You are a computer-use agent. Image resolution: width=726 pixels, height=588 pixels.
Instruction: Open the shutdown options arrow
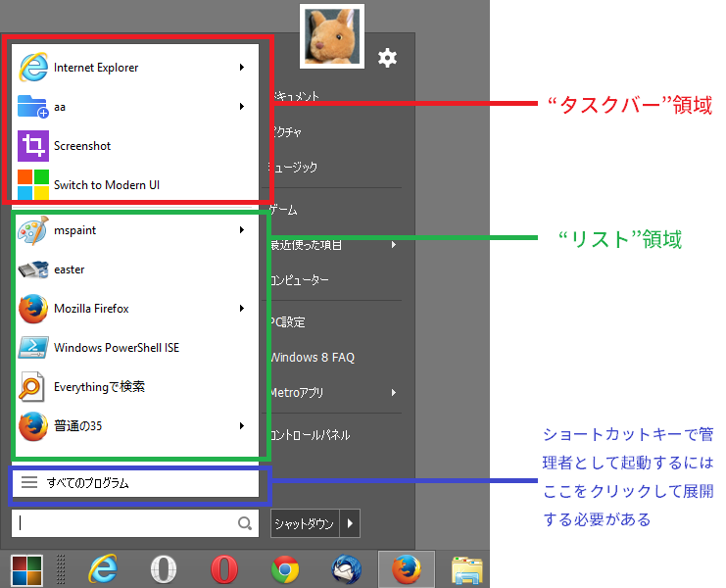(350, 523)
